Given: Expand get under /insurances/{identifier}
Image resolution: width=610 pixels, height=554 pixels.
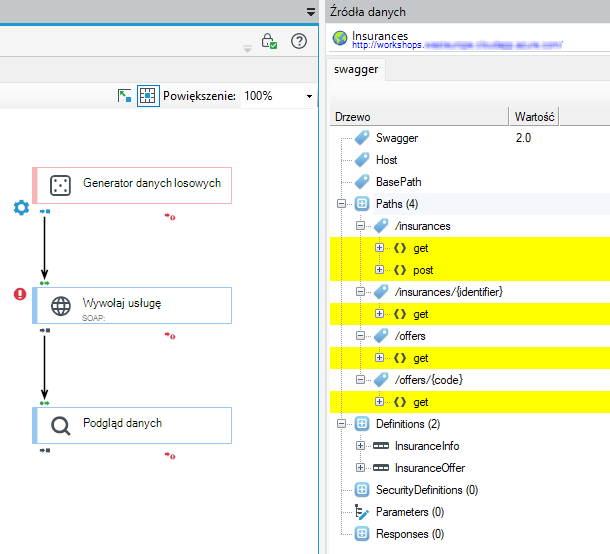Looking at the screenshot, I should coord(379,314).
